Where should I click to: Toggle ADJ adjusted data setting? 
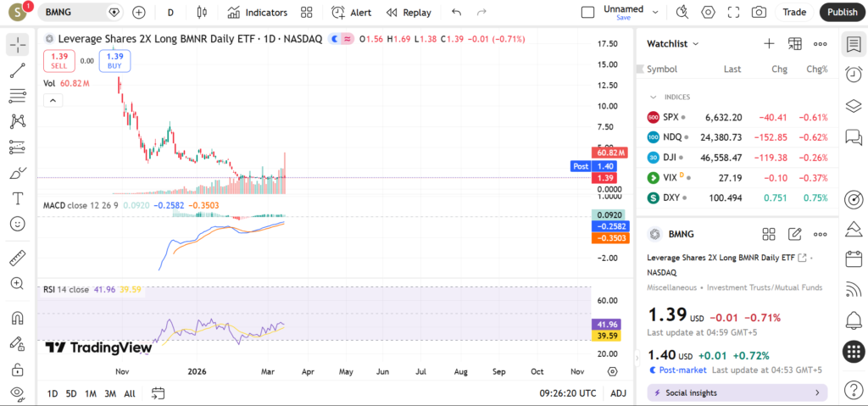point(619,393)
